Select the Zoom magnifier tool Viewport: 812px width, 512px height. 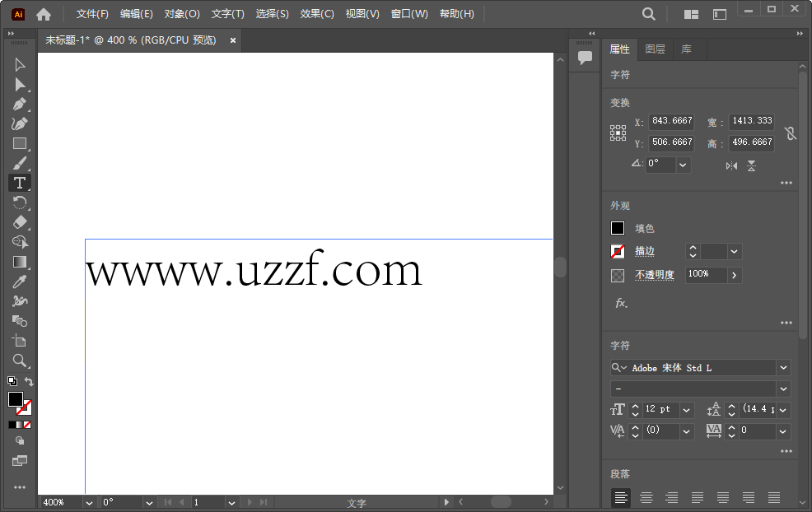(19, 361)
